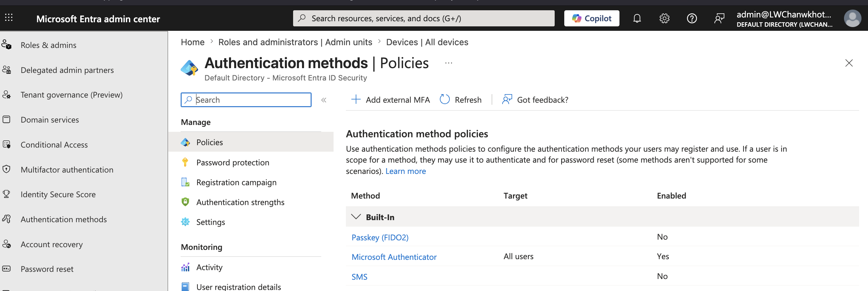Click the feedback icon in top bar
The width and height of the screenshot is (868, 291).
[x=719, y=18]
